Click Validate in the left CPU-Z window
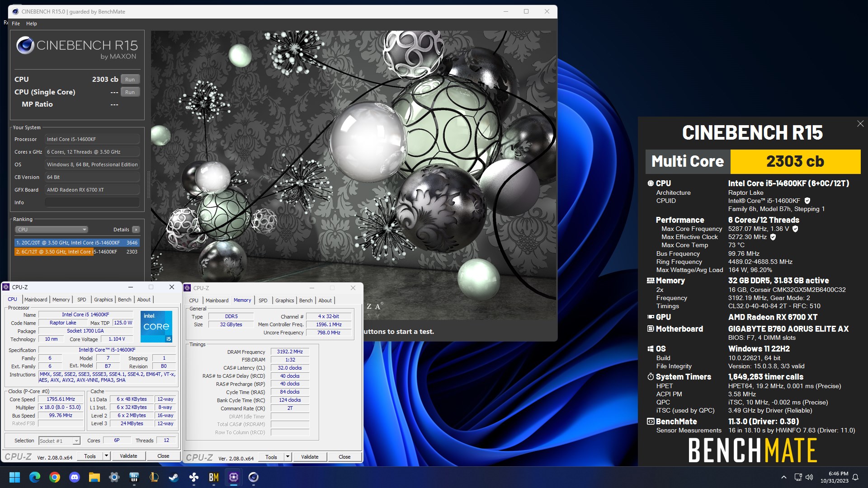Screen dimensions: 868x488 click(x=128, y=456)
